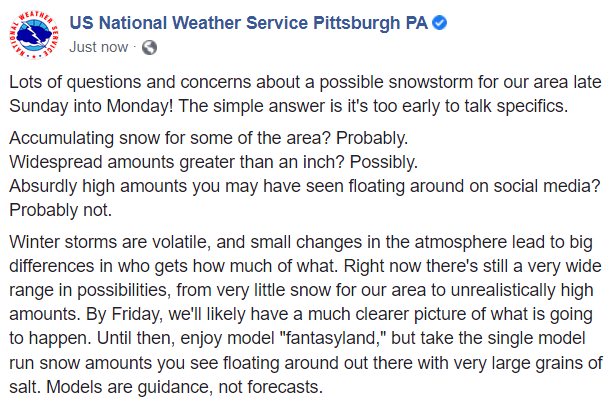Click the phrase 'By Friday' in the post
This screenshot has width=615, height=414.
tap(123, 314)
